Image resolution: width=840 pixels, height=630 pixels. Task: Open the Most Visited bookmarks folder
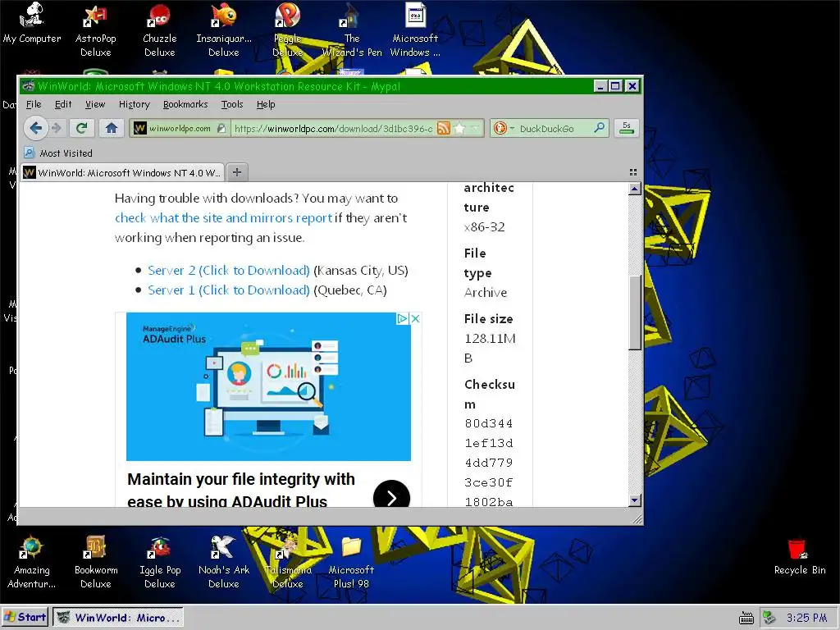(x=58, y=153)
